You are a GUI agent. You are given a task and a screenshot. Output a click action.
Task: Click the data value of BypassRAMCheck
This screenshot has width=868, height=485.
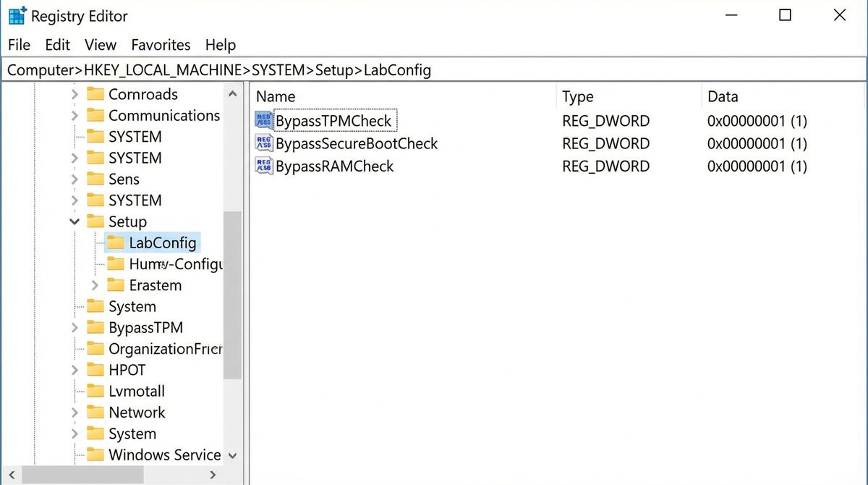tap(757, 166)
